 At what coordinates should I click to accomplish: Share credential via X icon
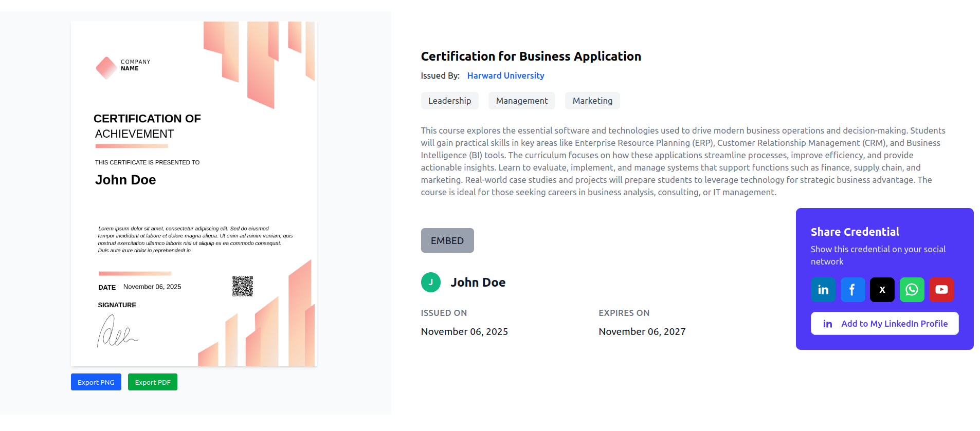(x=882, y=290)
